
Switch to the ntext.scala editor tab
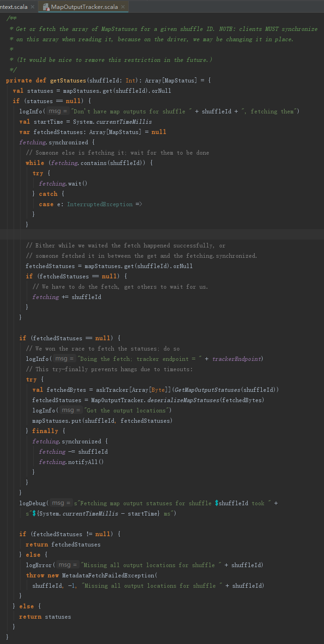(14, 7)
